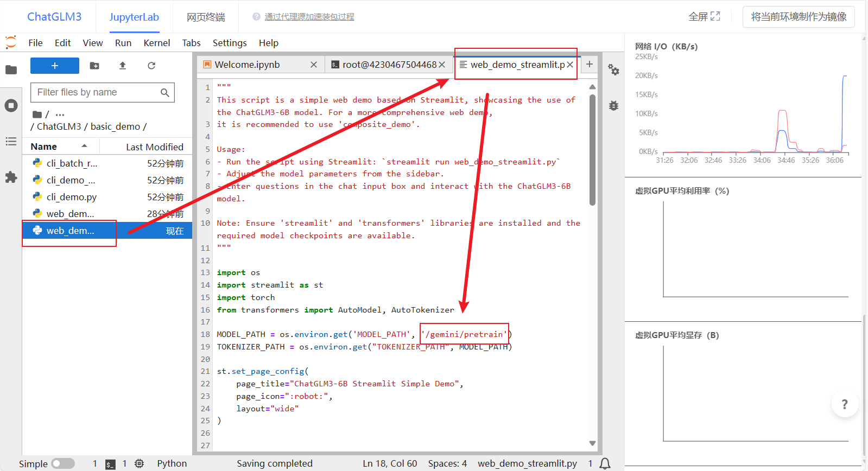Click the Upload Files icon
This screenshot has width=868, height=471.
coord(123,66)
